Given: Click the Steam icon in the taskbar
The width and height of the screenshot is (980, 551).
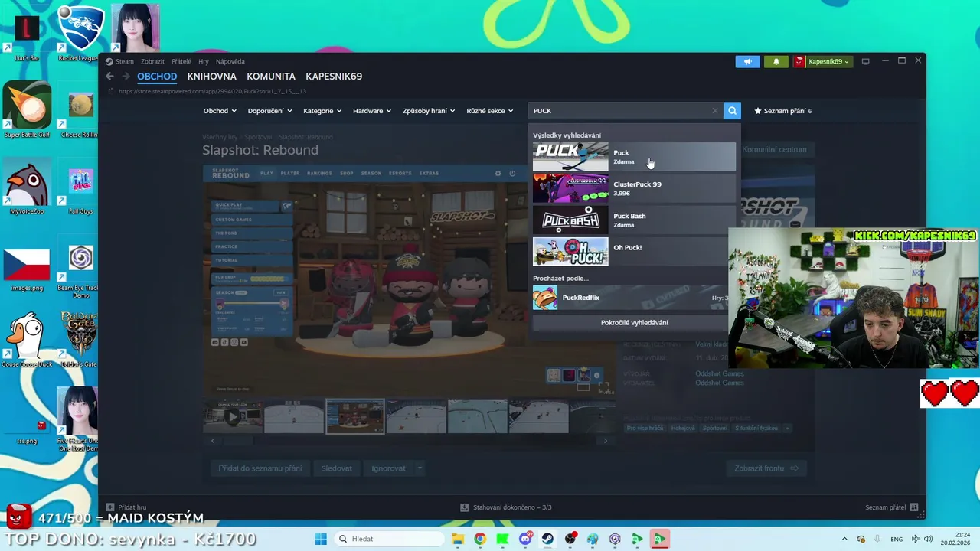Looking at the screenshot, I should pyautogui.click(x=547, y=539).
